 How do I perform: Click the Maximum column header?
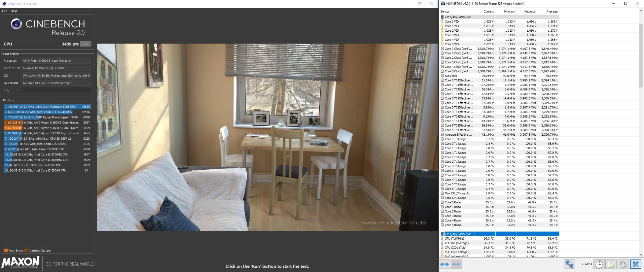coord(527,12)
